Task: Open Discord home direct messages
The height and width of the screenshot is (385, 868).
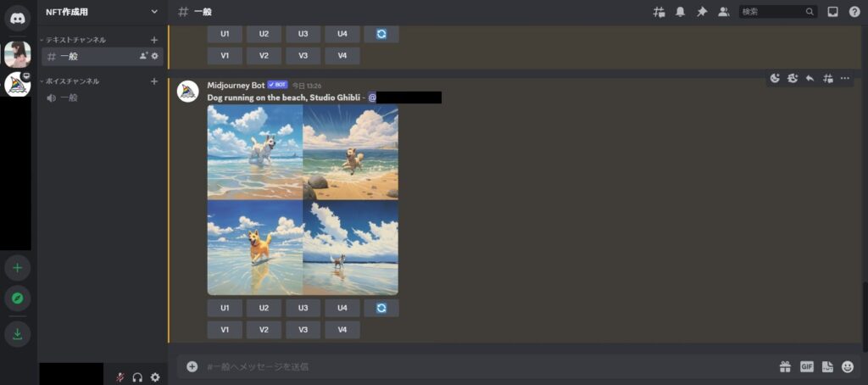Action: 17,18
